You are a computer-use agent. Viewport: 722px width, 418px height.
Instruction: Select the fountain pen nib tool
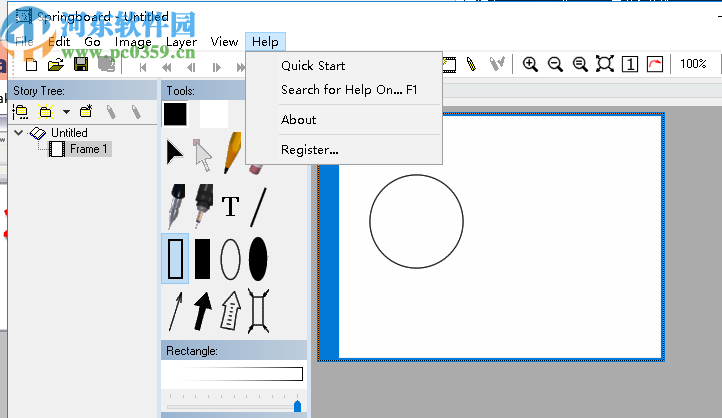click(176, 206)
